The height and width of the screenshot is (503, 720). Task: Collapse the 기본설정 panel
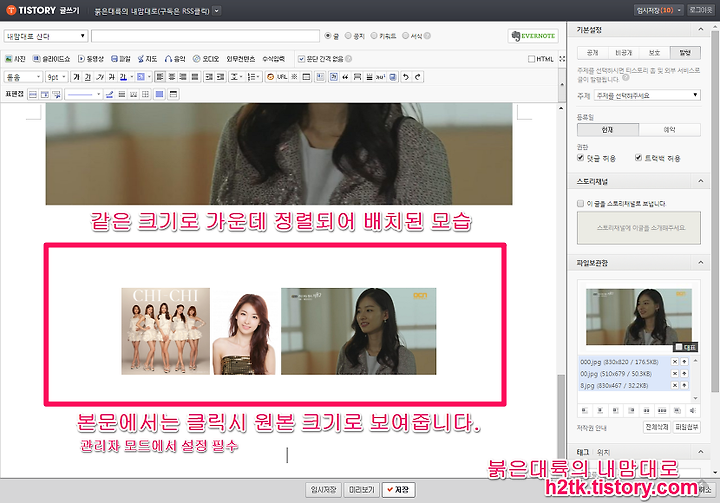(700, 29)
